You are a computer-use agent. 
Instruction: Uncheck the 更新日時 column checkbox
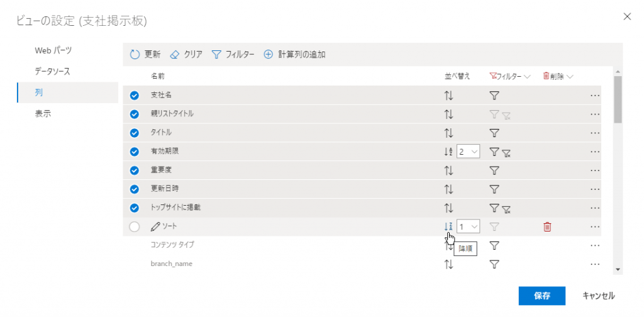point(134,189)
